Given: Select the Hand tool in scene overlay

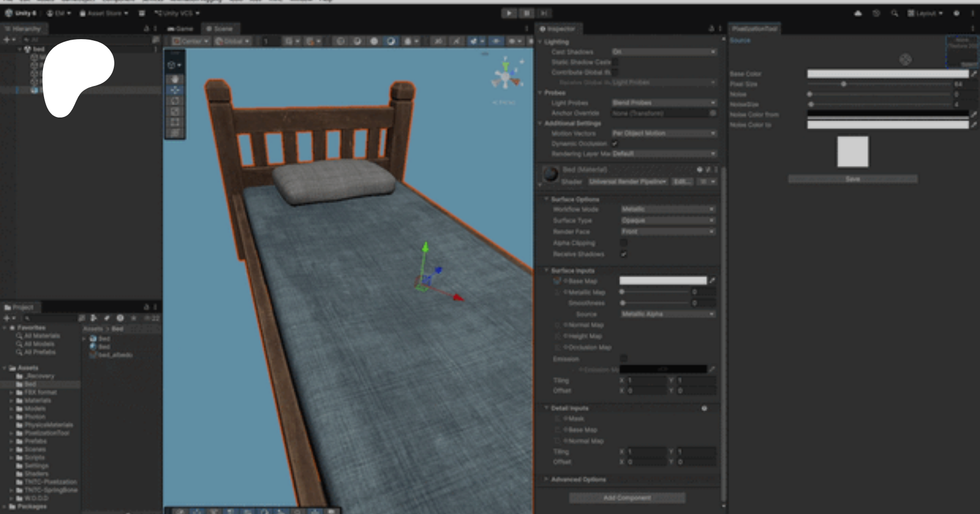Looking at the screenshot, I should 175,79.
